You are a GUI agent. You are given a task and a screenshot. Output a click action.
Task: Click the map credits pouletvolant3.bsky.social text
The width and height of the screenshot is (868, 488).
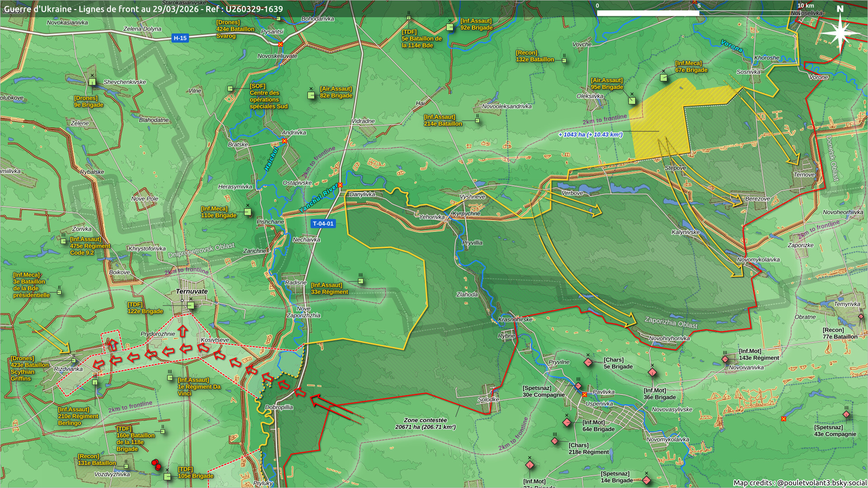(799, 483)
